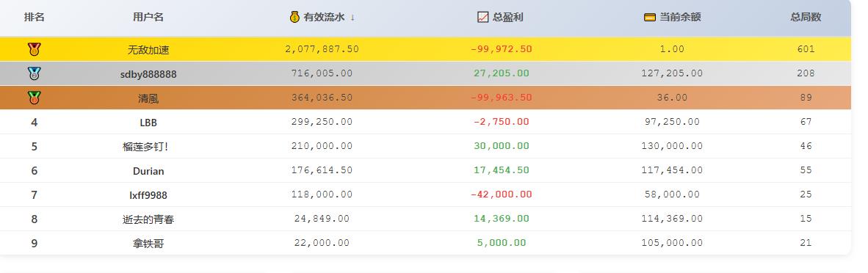
Task: Click profit value 30,000.00
Action: (501, 146)
